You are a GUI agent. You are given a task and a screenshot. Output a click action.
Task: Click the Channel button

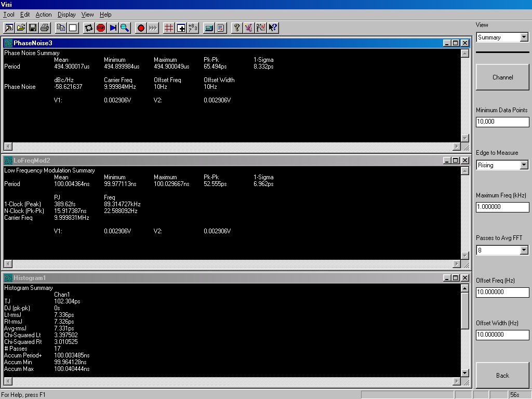point(502,77)
